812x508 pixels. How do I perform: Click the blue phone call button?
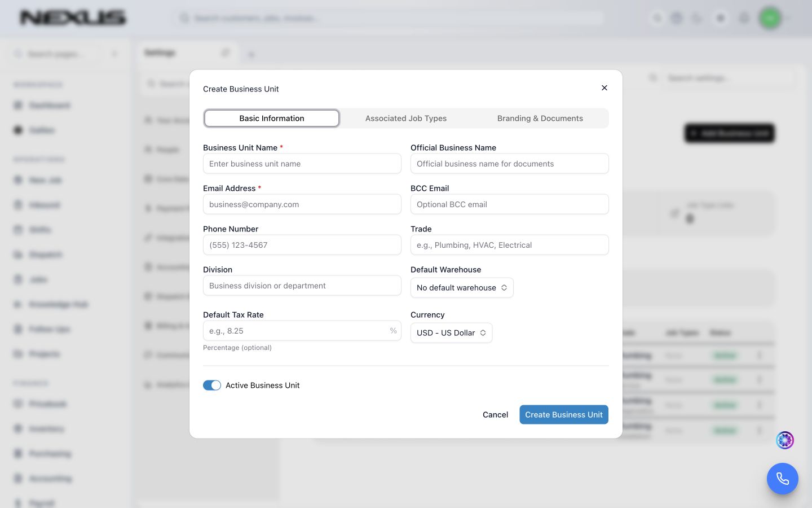(783, 479)
